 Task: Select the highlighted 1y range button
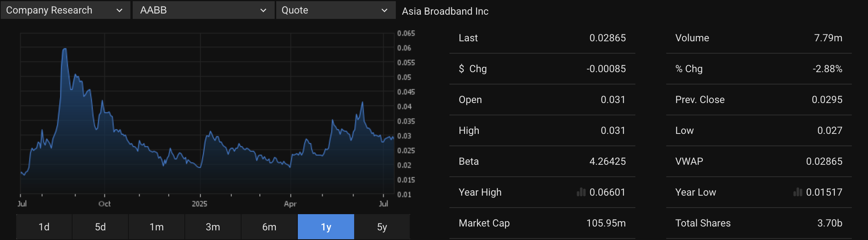click(326, 227)
